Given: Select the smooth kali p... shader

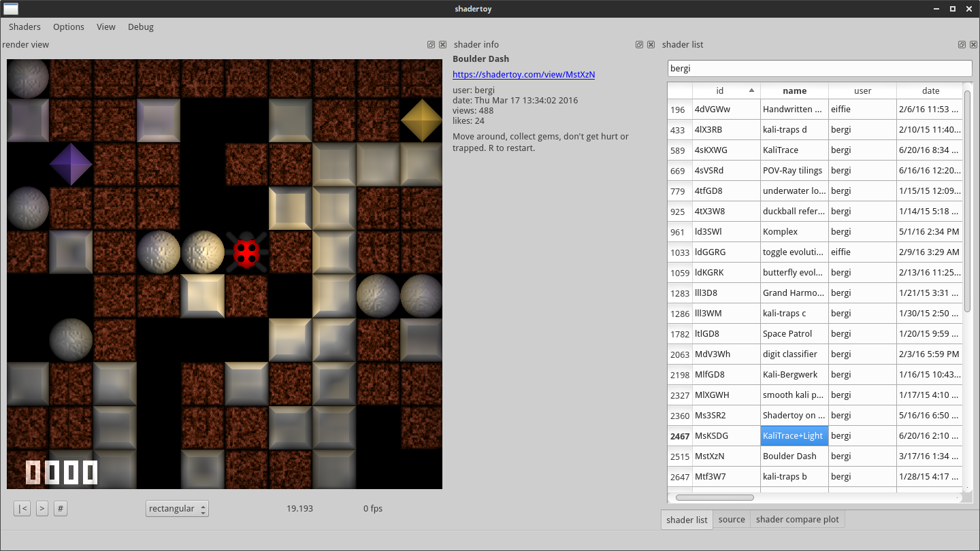Looking at the screenshot, I should point(794,395).
